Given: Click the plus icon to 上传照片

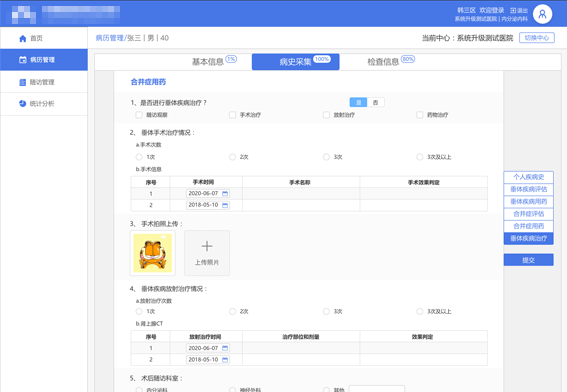Looking at the screenshot, I should (x=207, y=246).
